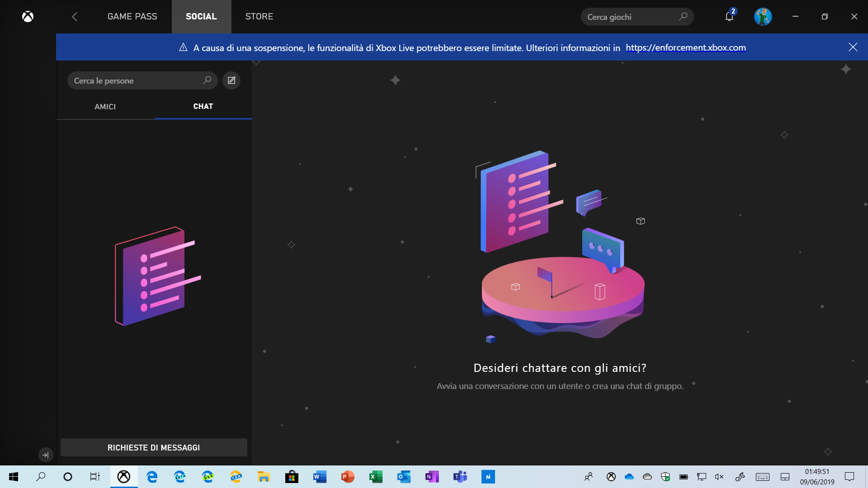Open OneNote from the taskbar
Screen dimensions: 868x488
tap(432, 477)
